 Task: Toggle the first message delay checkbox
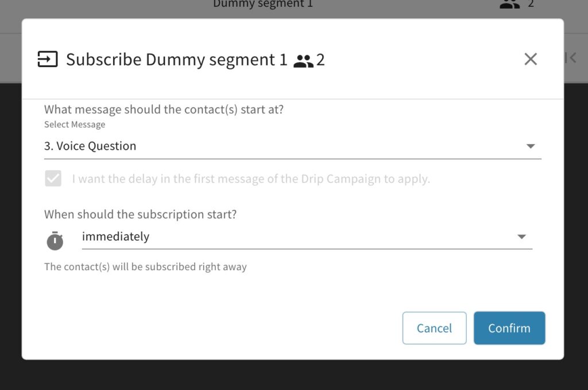point(53,179)
